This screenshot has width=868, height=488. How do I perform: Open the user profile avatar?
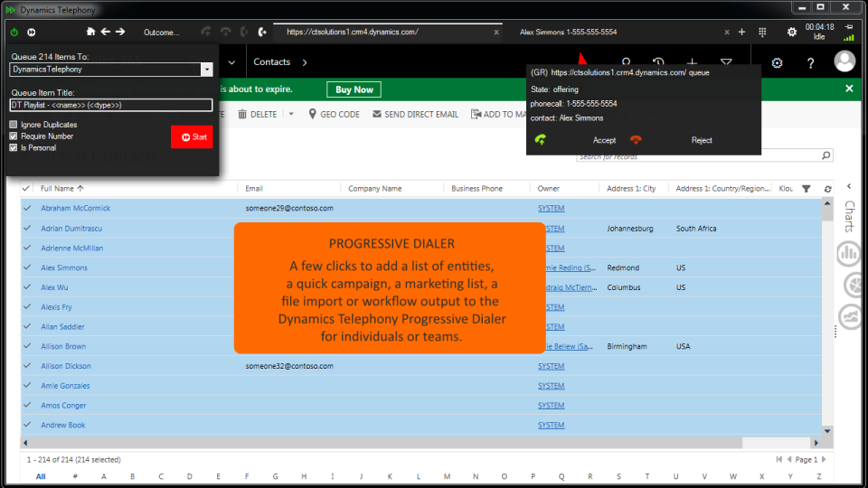click(844, 61)
